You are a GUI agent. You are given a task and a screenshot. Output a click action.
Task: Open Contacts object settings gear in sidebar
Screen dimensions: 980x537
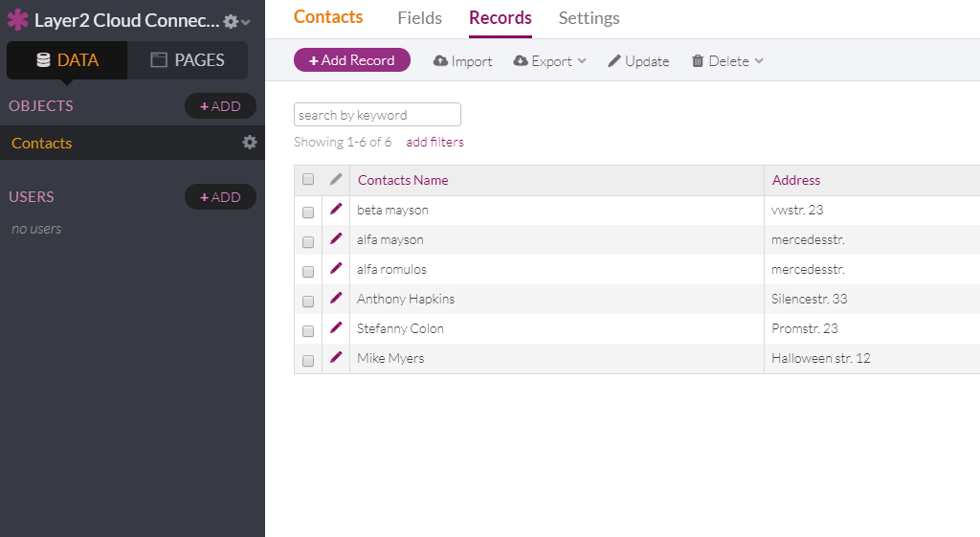pos(250,143)
